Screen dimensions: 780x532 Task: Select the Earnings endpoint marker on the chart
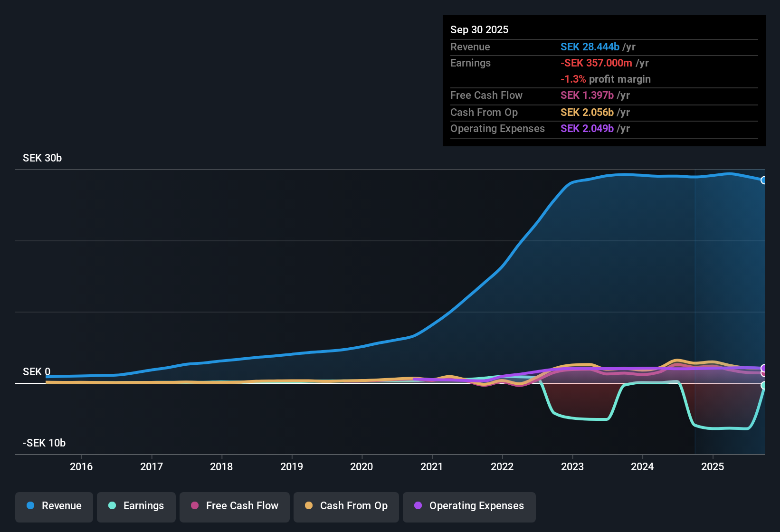[x=764, y=386]
